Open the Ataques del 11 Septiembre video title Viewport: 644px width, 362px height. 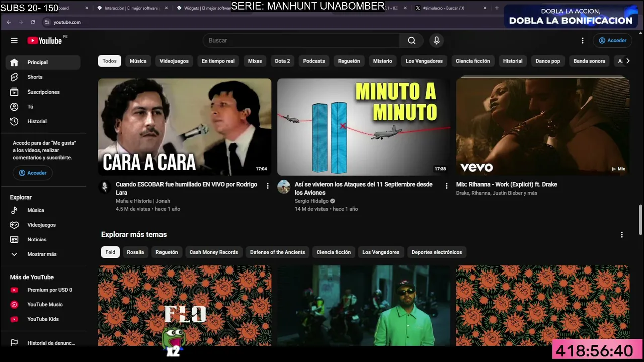point(363,188)
